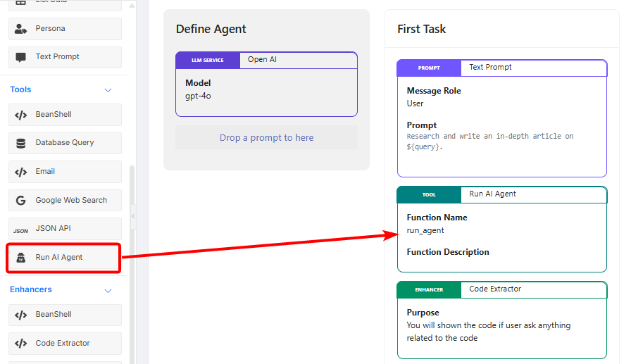Select the PROMPT tag on the first task card
This screenshot has width=631, height=364.
429,68
